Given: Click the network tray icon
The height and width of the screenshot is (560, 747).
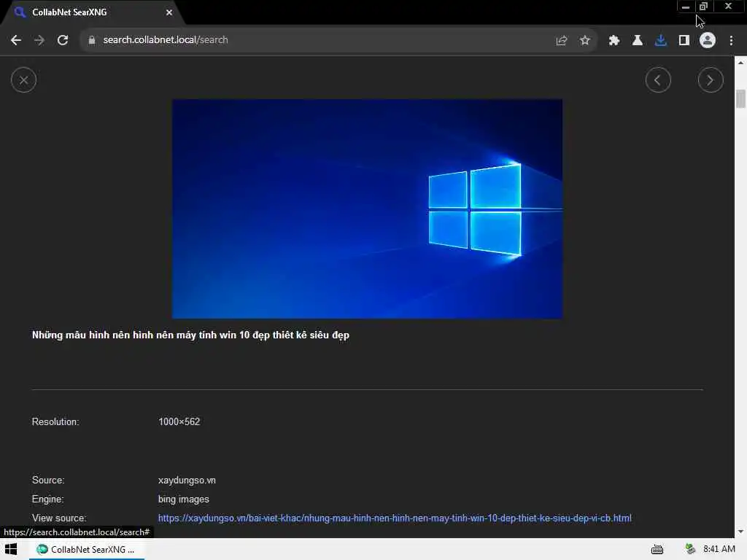Looking at the screenshot, I should click(690, 550).
